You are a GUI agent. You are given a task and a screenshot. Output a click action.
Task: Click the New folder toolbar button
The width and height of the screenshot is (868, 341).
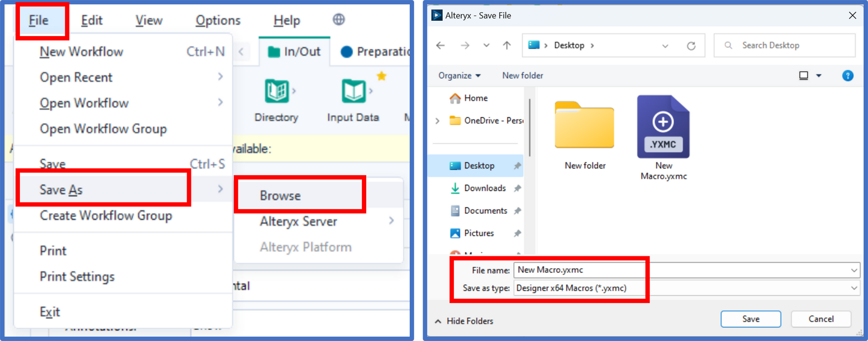523,76
